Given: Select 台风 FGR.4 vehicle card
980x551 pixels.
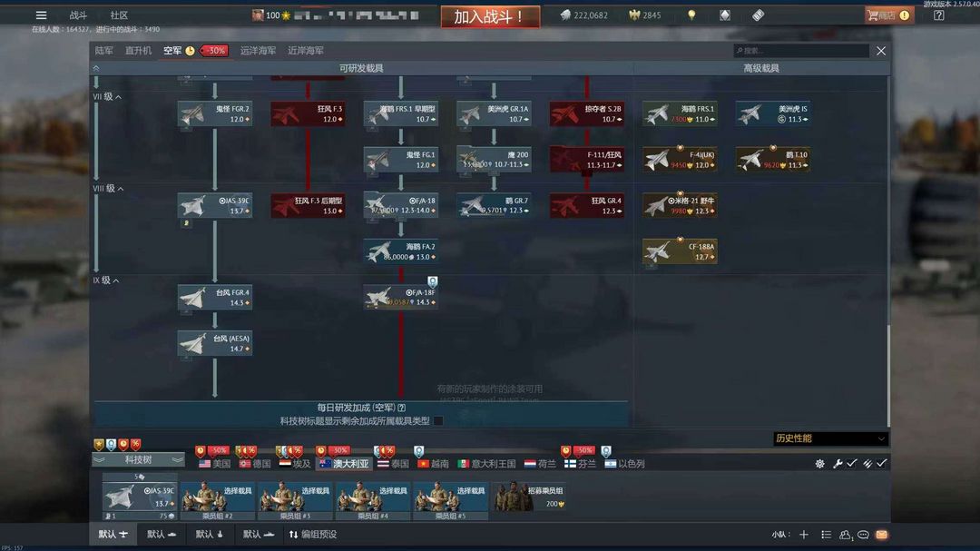Looking at the screenshot, I should pyautogui.click(x=214, y=297).
